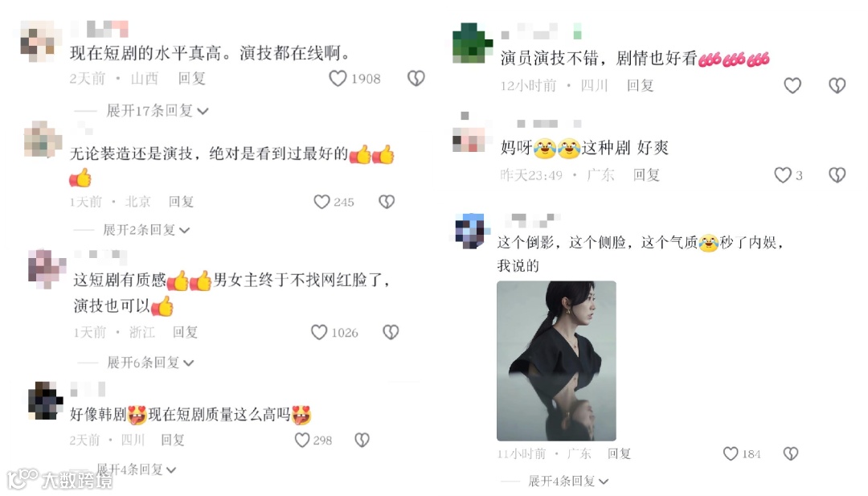Open the attached woman reflection photo
This screenshot has height=496, width=868.
click(x=556, y=361)
